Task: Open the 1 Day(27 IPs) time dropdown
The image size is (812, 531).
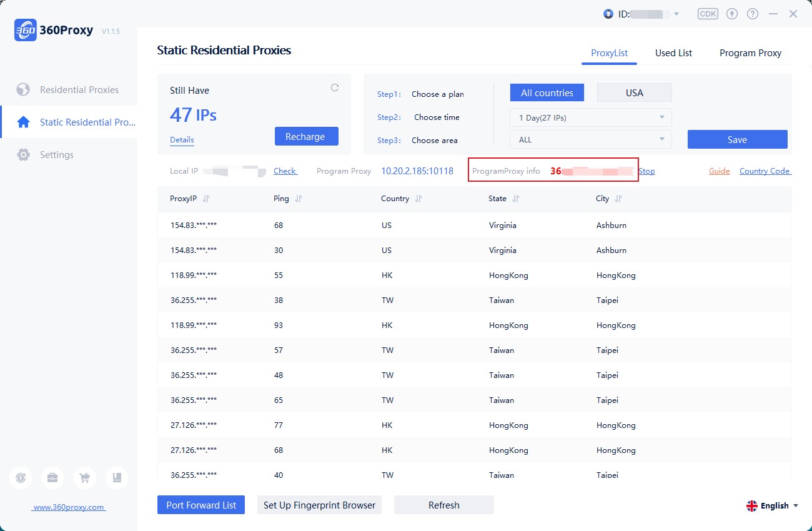Action: [x=591, y=117]
